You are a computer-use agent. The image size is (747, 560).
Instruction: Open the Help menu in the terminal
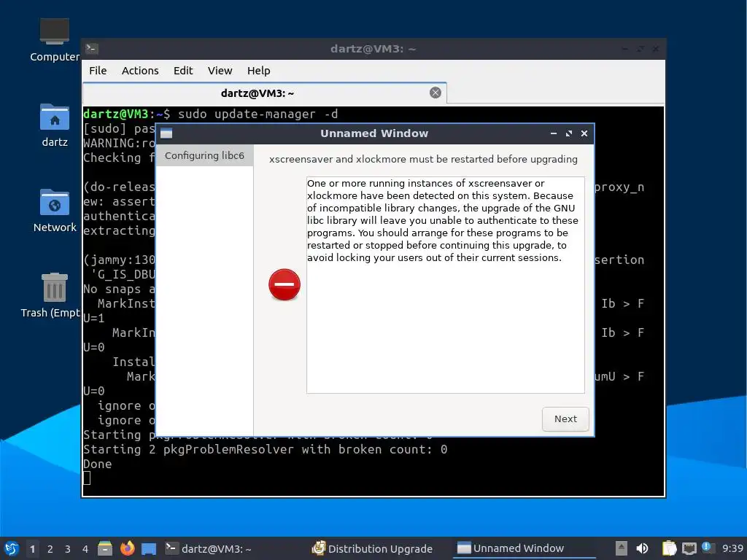259,71
